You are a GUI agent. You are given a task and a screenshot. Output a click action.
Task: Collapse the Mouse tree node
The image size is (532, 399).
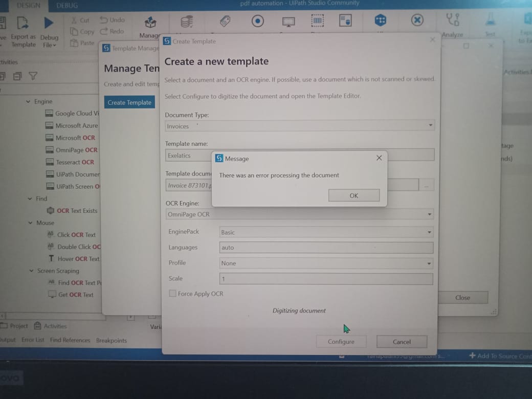(x=30, y=223)
